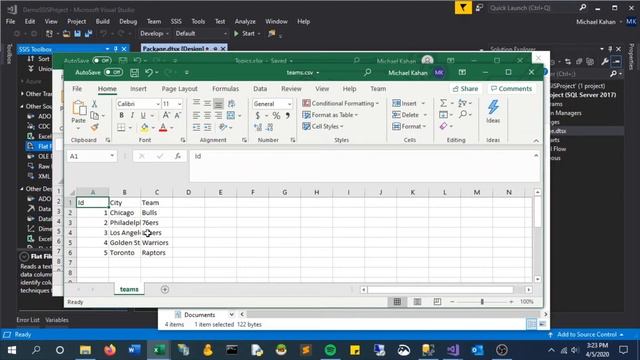
Task: Click the Cut scissors icon
Action: [94, 104]
